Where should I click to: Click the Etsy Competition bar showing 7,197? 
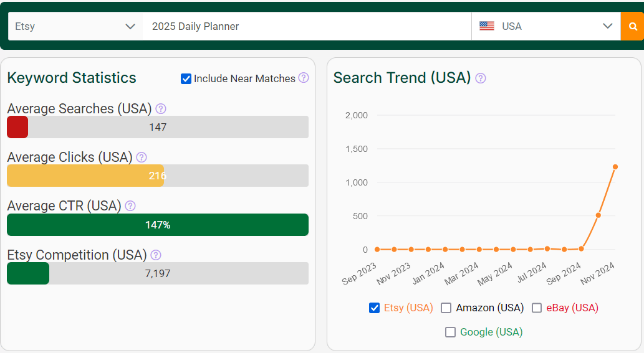tap(158, 273)
